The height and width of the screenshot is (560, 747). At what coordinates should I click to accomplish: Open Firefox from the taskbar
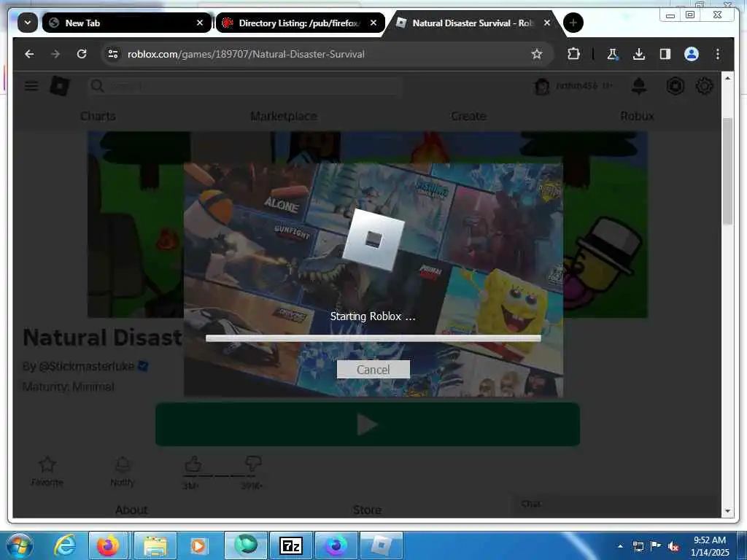point(108,545)
